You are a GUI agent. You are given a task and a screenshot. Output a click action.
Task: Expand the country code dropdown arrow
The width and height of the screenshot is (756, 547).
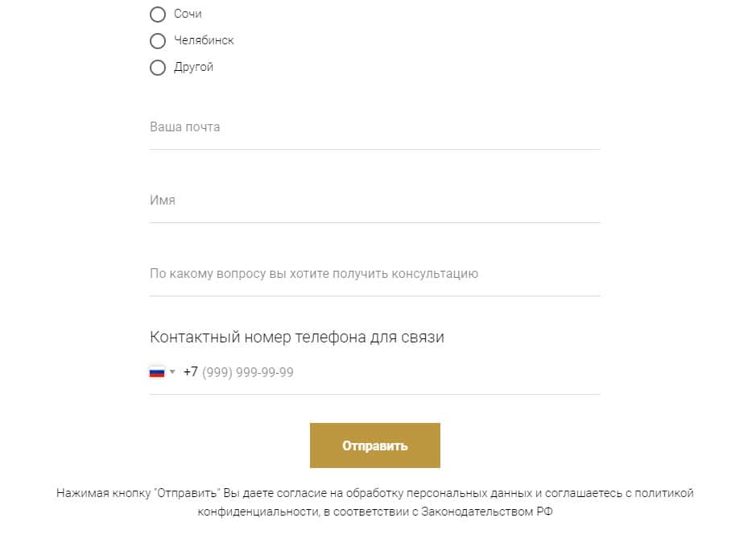172,372
